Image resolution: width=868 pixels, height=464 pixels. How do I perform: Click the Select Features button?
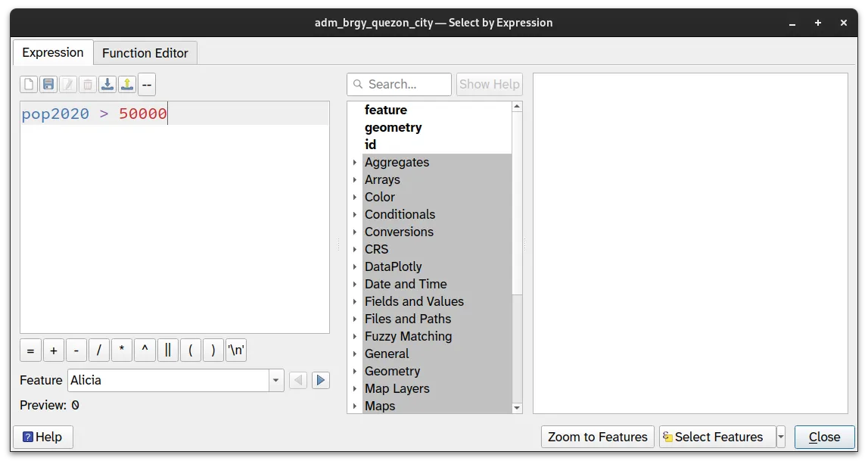coord(717,437)
